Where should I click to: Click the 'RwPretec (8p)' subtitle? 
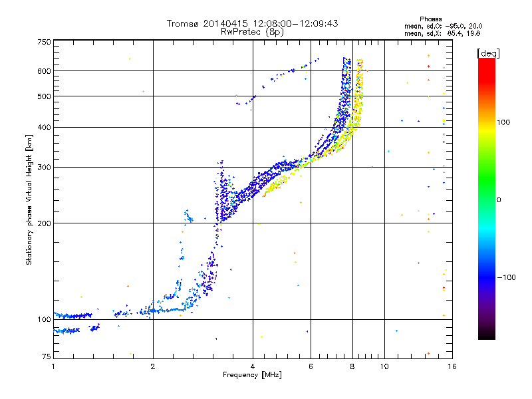(x=252, y=32)
